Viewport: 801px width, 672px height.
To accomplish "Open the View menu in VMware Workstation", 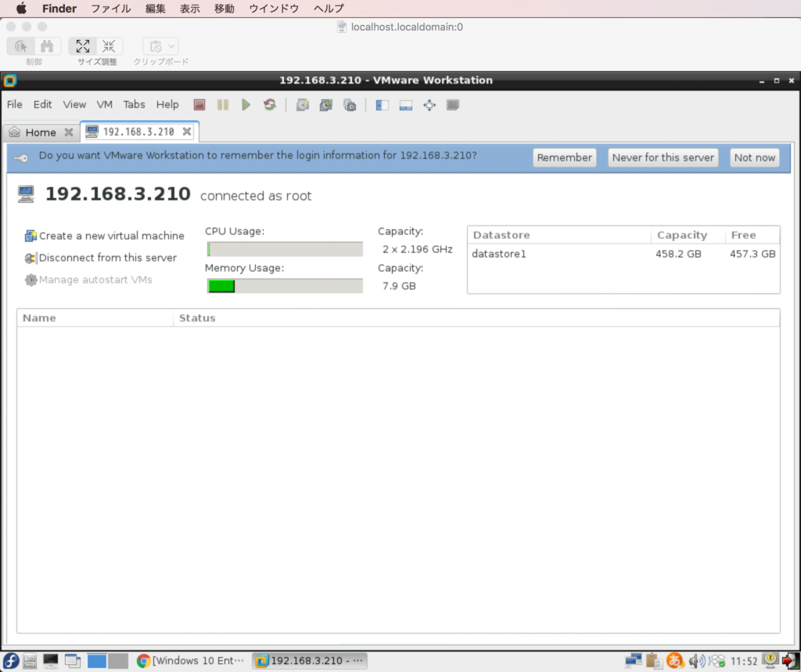I will click(74, 104).
